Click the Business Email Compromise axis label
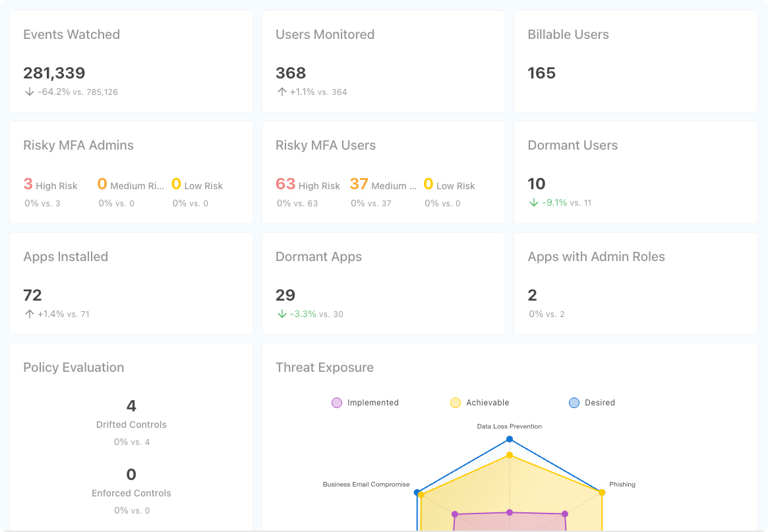 pyautogui.click(x=366, y=484)
